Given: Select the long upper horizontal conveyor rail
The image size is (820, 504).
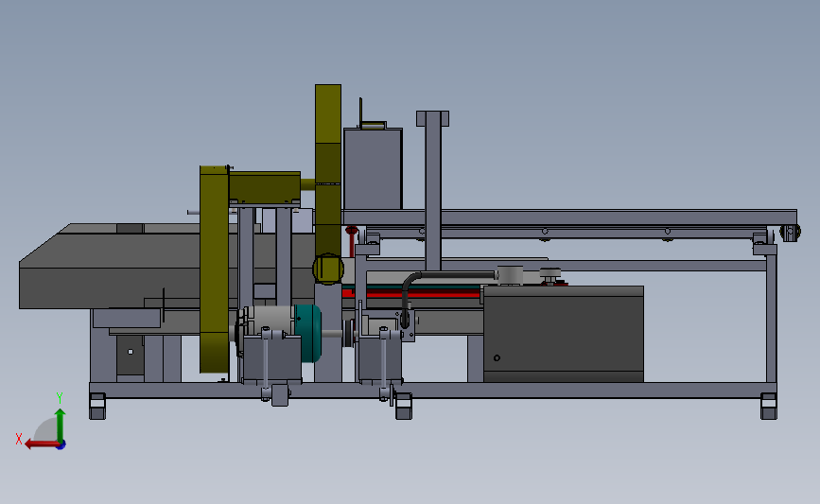Looking at the screenshot, I should [x=569, y=217].
